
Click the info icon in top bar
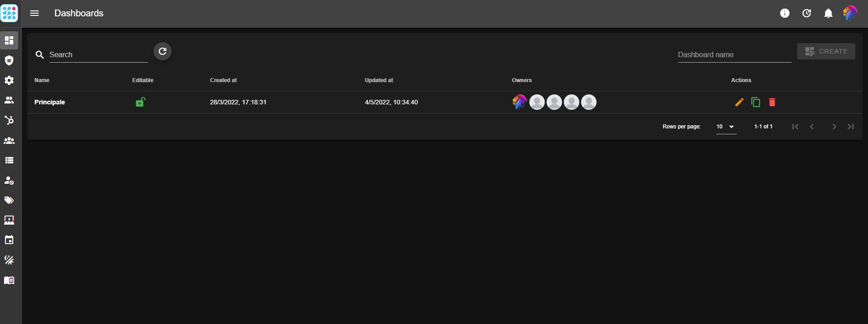784,13
